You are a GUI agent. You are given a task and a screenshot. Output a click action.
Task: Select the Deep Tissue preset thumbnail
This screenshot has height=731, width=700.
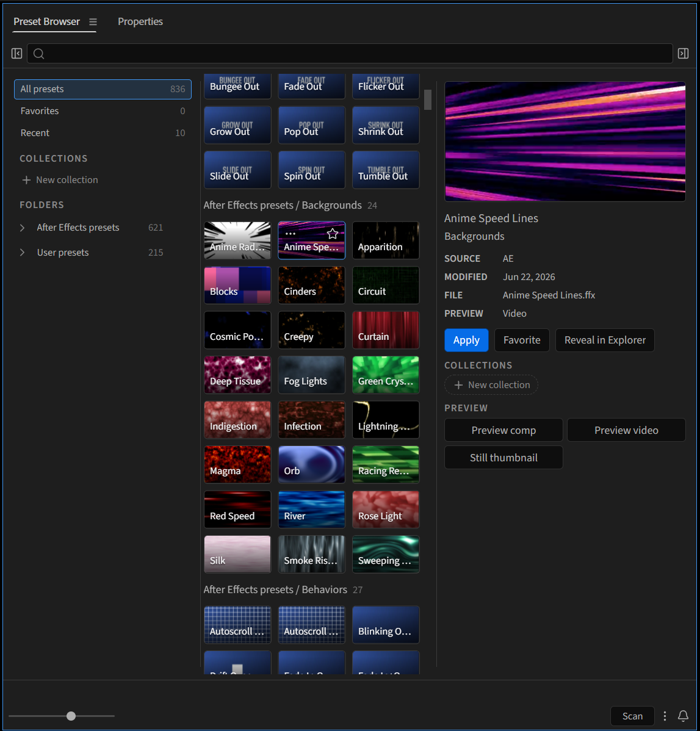(237, 375)
